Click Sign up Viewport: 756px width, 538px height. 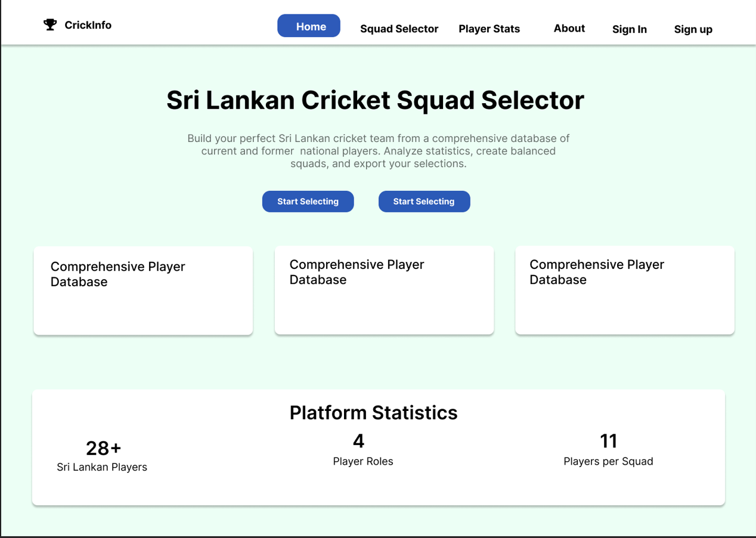click(x=693, y=29)
